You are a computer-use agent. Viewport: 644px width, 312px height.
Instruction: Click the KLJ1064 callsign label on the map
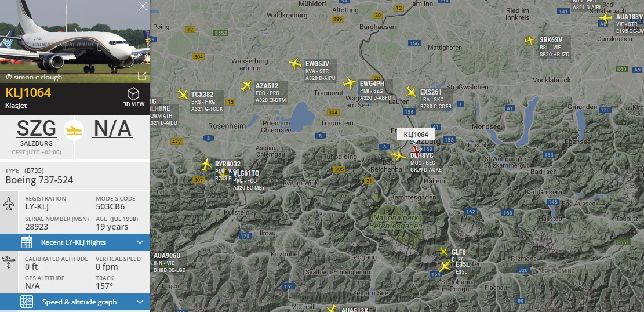(416, 135)
